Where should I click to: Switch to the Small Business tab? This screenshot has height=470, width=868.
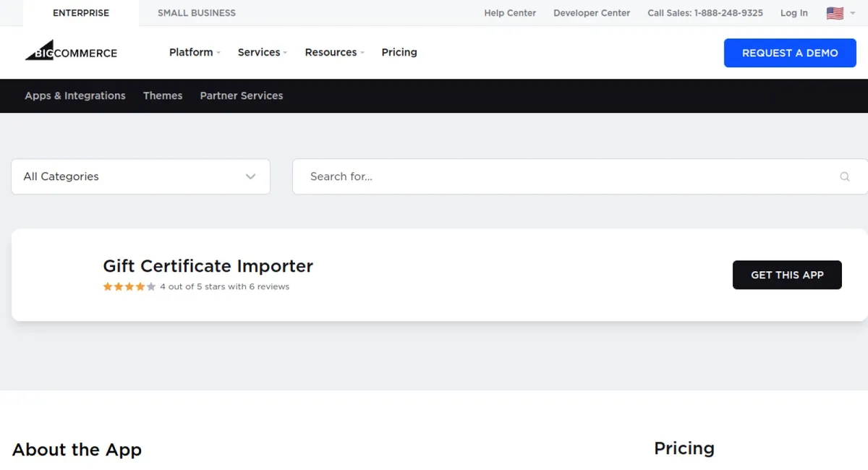point(197,13)
